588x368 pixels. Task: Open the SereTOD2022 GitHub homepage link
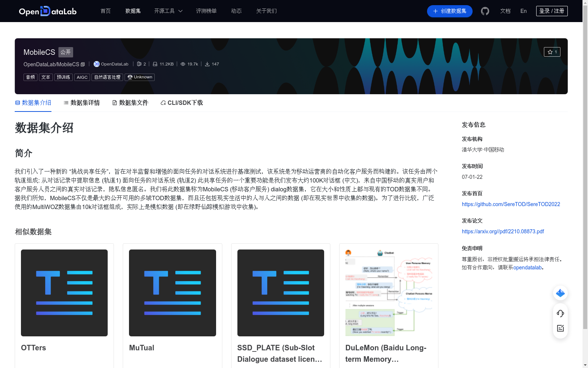tap(511, 204)
